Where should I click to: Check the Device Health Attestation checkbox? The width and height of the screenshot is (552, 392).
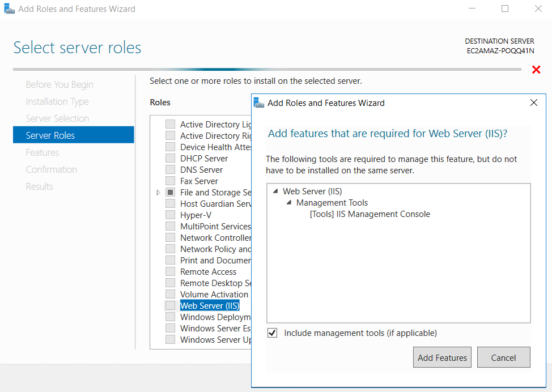coord(171,147)
